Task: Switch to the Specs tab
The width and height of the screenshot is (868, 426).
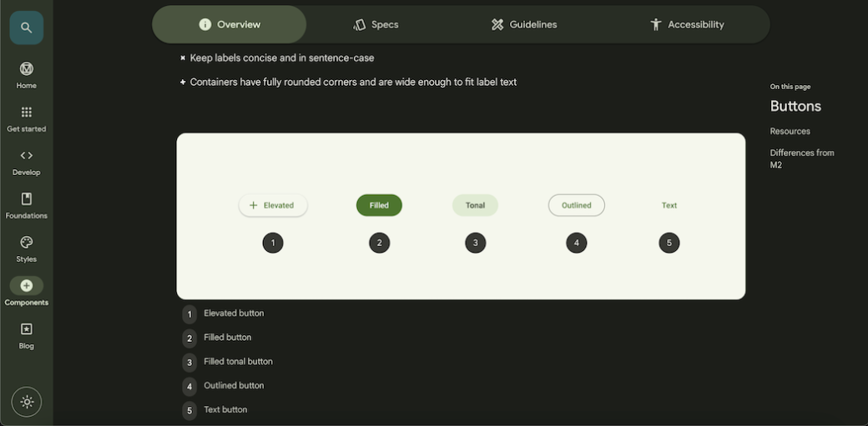Action: coord(376,24)
